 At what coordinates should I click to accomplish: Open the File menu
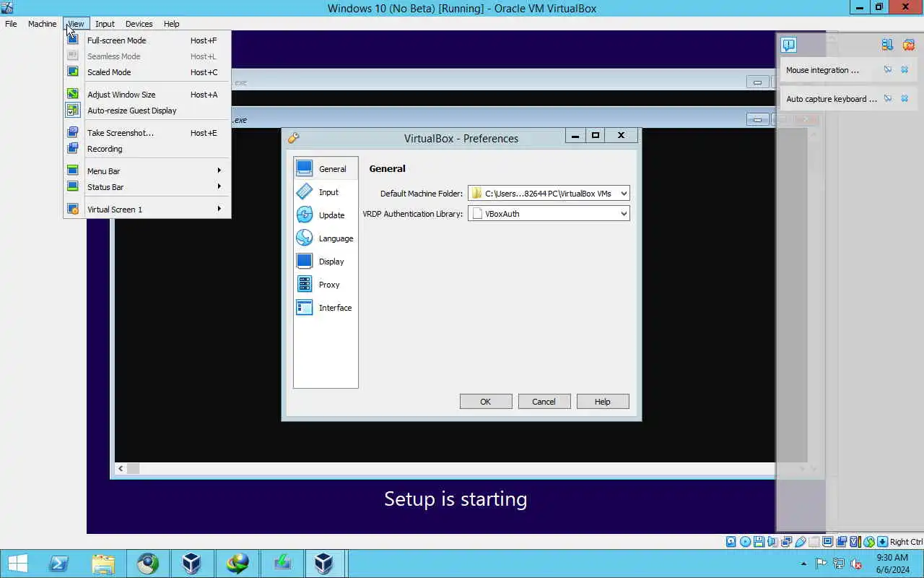coord(11,24)
